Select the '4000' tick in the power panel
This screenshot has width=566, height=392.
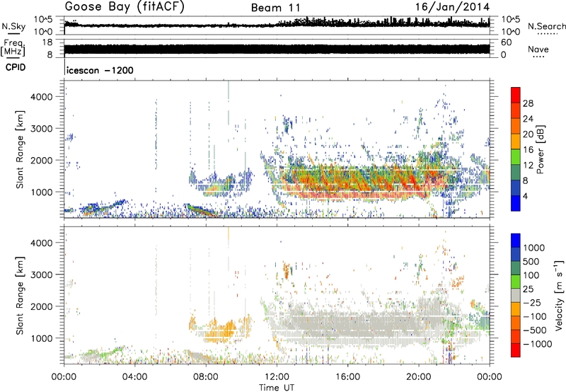(42, 97)
